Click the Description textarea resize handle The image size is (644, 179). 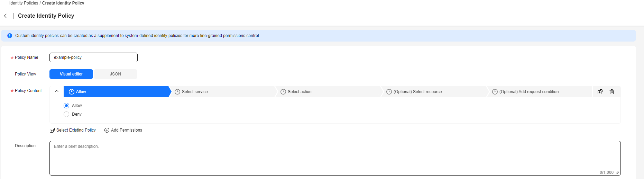[x=617, y=172]
